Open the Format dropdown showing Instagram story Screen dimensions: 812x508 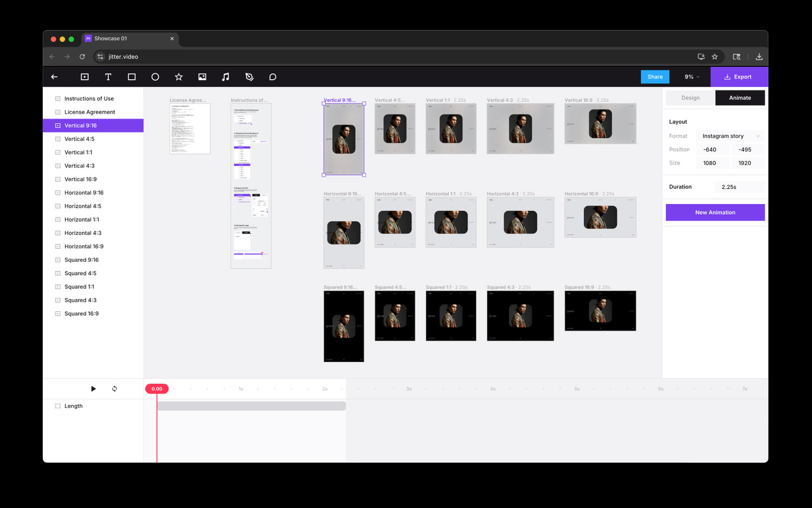pyautogui.click(x=730, y=136)
